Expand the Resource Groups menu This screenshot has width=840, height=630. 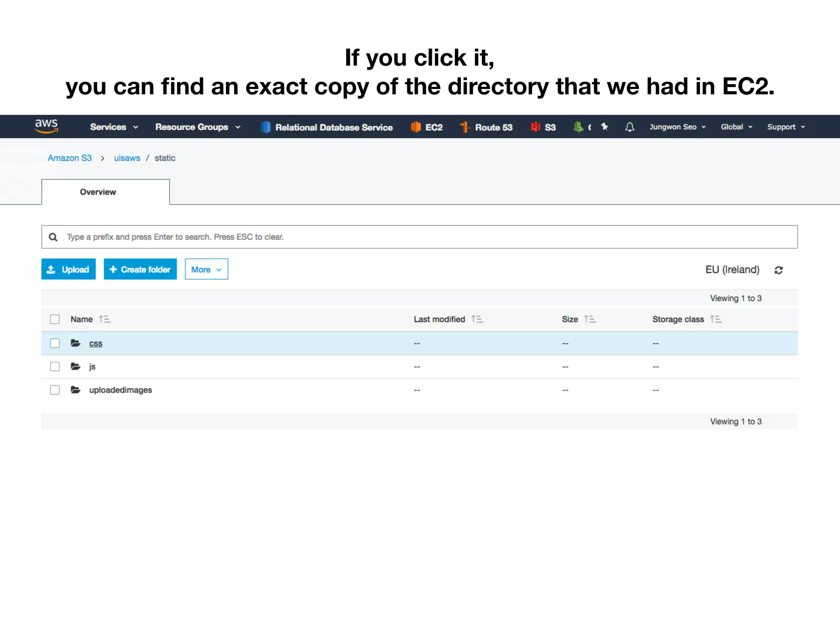point(198,127)
